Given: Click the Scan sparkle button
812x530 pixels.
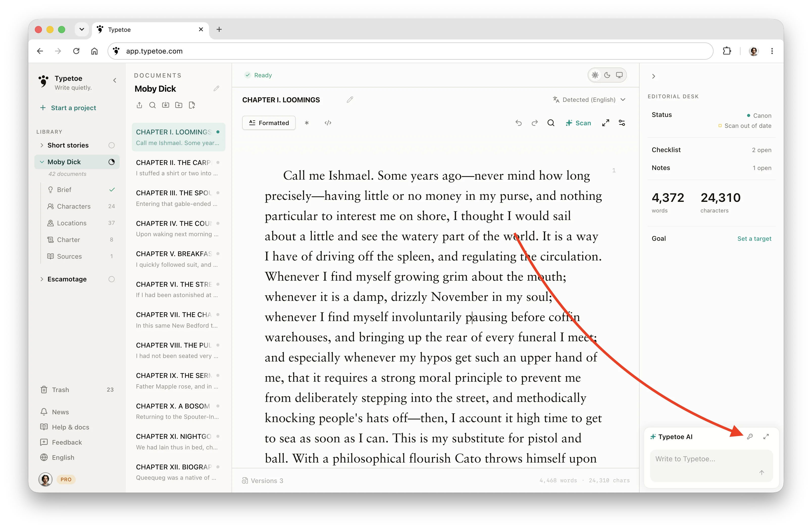Looking at the screenshot, I should point(578,123).
